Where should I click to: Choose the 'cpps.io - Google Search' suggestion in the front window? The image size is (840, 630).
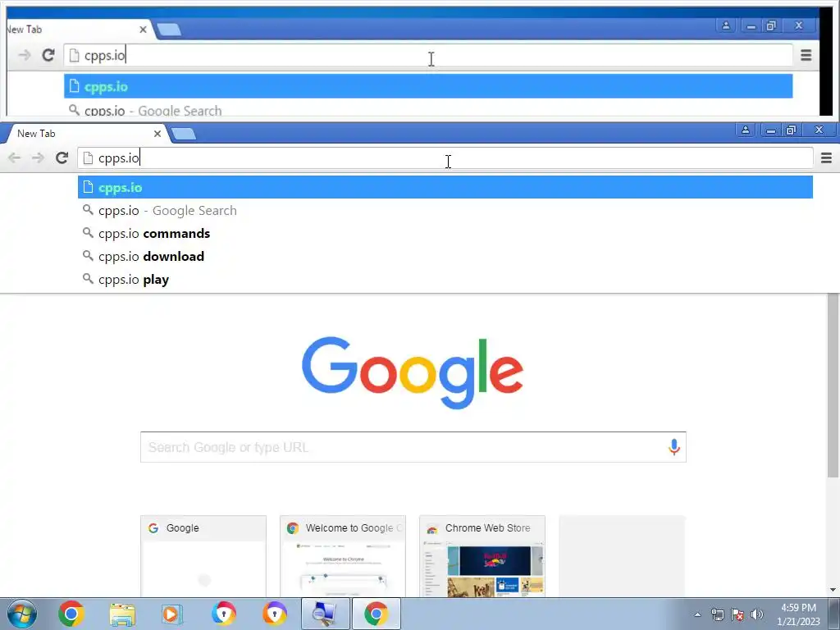(445, 211)
